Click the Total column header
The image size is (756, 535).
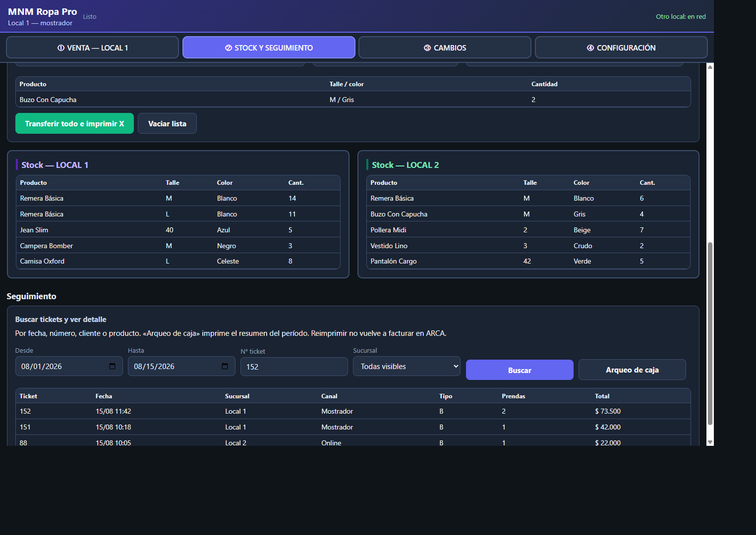602,396
